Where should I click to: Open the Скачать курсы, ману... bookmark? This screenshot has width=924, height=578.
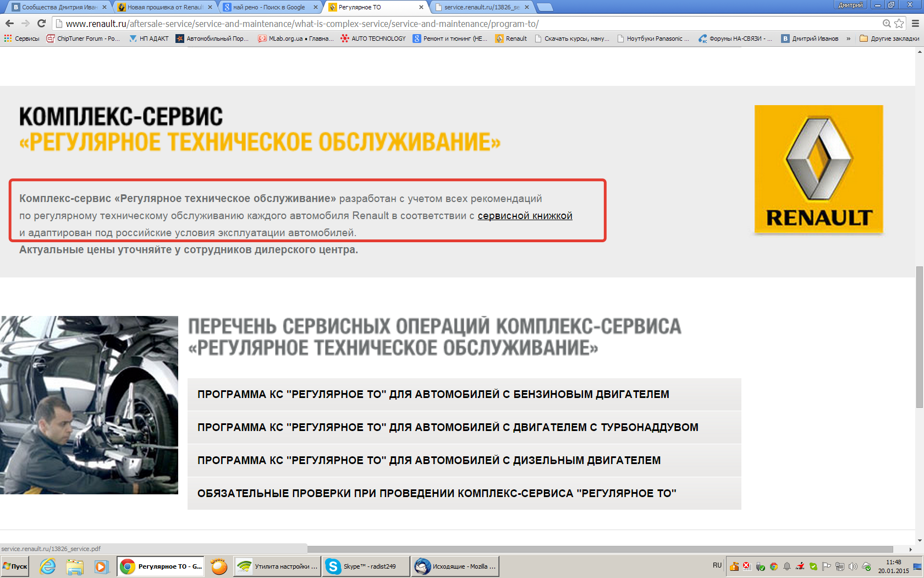(x=572, y=39)
